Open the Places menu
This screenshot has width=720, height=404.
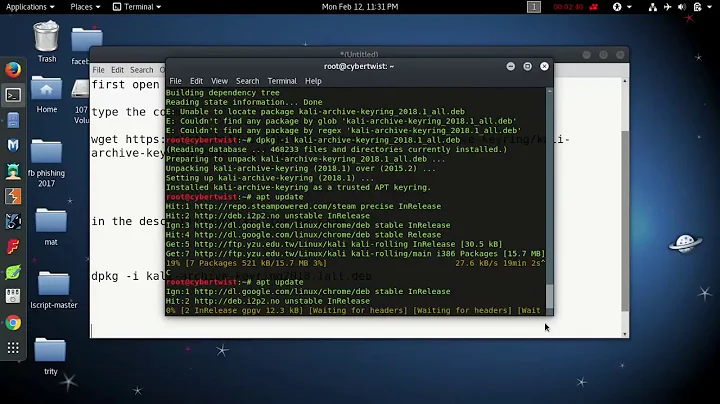(85, 7)
